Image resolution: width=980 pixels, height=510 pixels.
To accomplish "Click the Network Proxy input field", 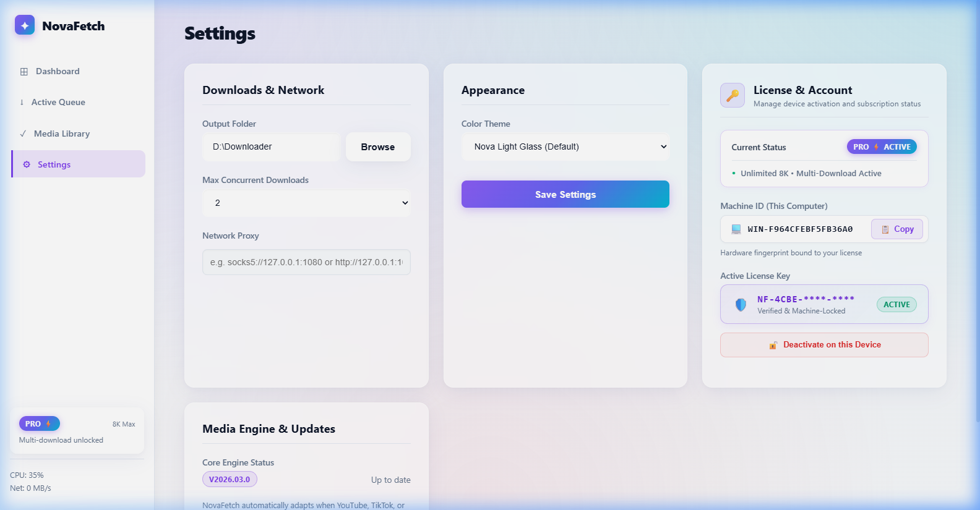I will coord(306,262).
